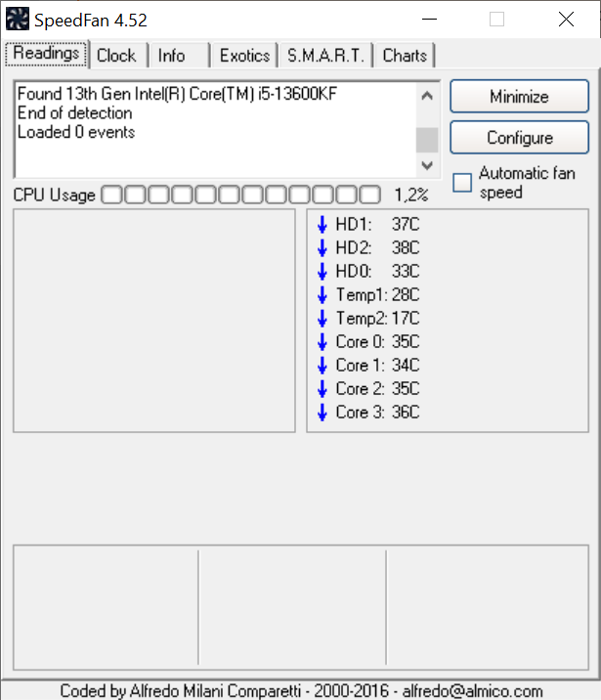This screenshot has height=700, width=601.
Task: Click the 'Loaded 0 events' log line
Action: (76, 132)
